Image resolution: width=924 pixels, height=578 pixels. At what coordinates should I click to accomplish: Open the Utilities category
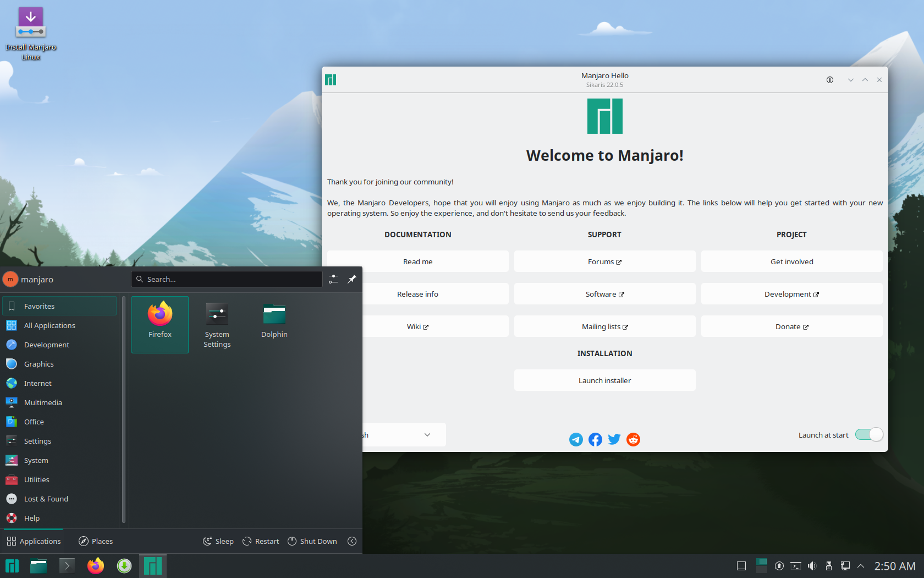pos(59,479)
